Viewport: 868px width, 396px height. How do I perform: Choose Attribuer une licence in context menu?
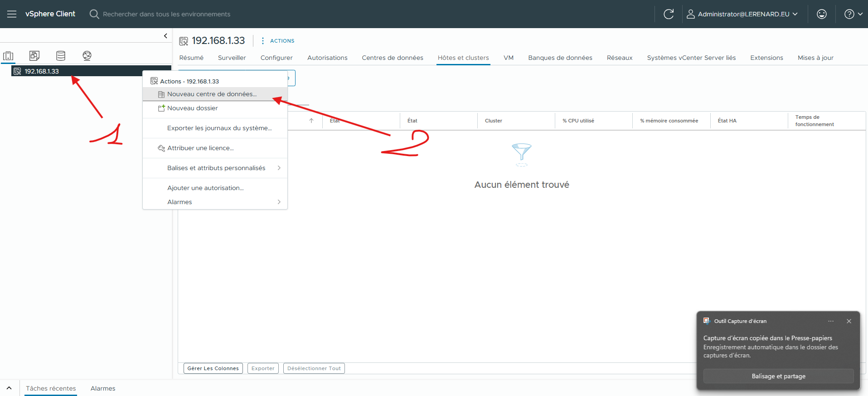click(215, 148)
